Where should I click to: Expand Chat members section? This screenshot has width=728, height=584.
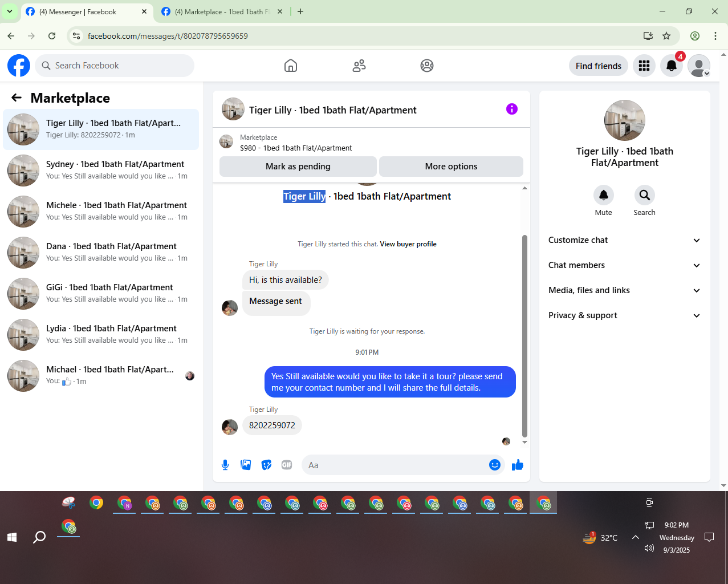pyautogui.click(x=624, y=265)
